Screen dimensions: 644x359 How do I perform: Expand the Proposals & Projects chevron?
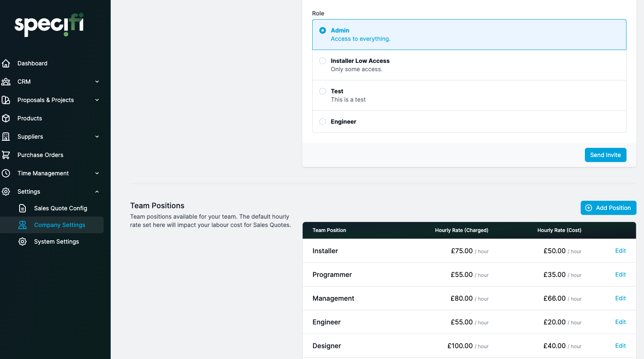click(97, 100)
